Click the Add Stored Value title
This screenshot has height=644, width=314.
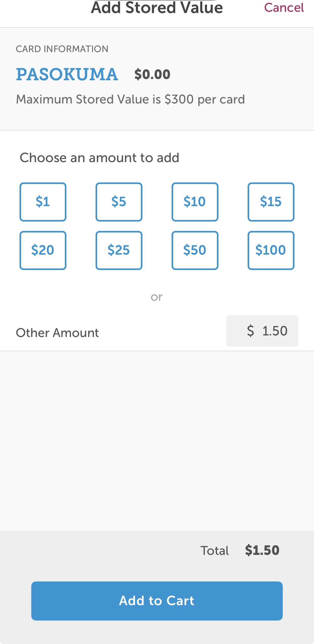(x=157, y=8)
